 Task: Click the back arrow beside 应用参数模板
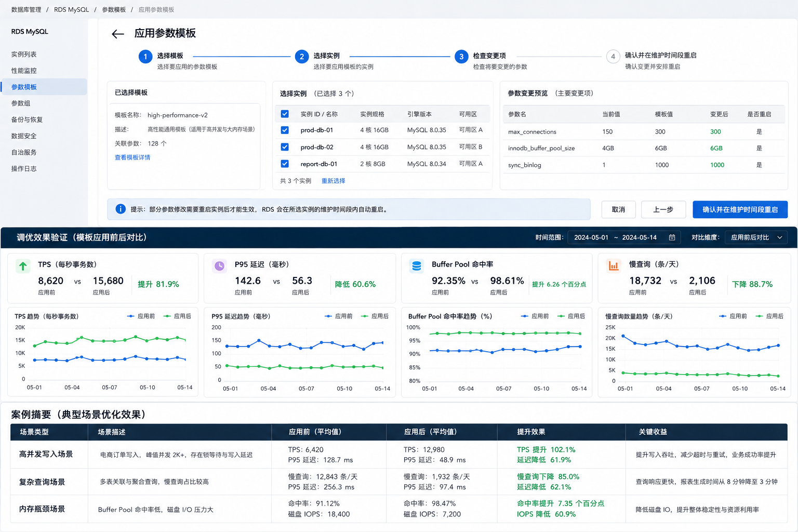118,34
